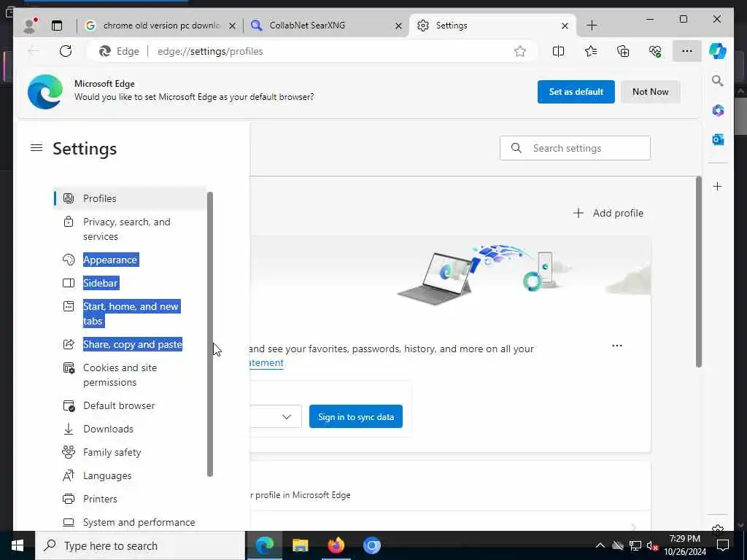Open the privacy statement link
The width and height of the screenshot is (747, 560).
point(267,363)
